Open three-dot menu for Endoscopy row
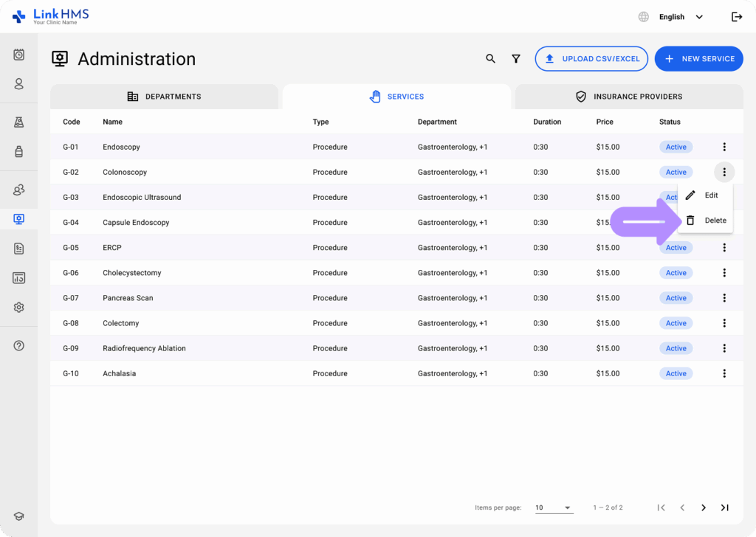 click(x=724, y=147)
